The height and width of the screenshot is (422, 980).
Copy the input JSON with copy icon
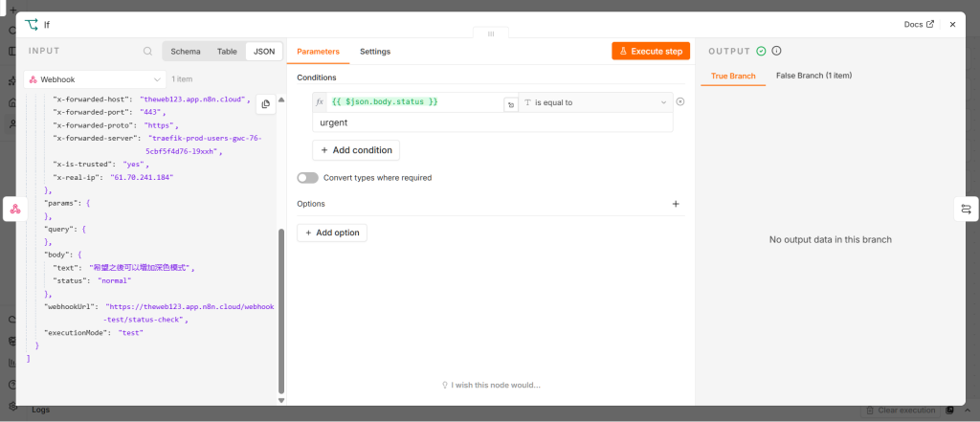pos(266,104)
